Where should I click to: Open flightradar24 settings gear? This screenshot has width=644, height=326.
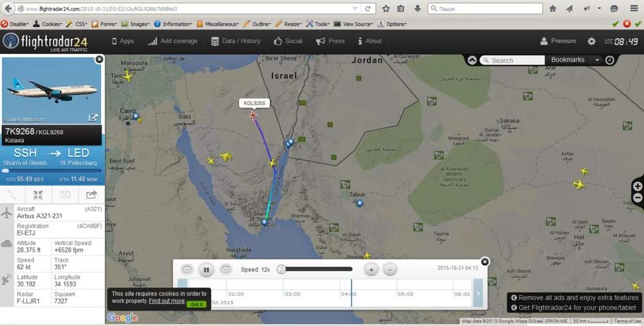coord(591,41)
